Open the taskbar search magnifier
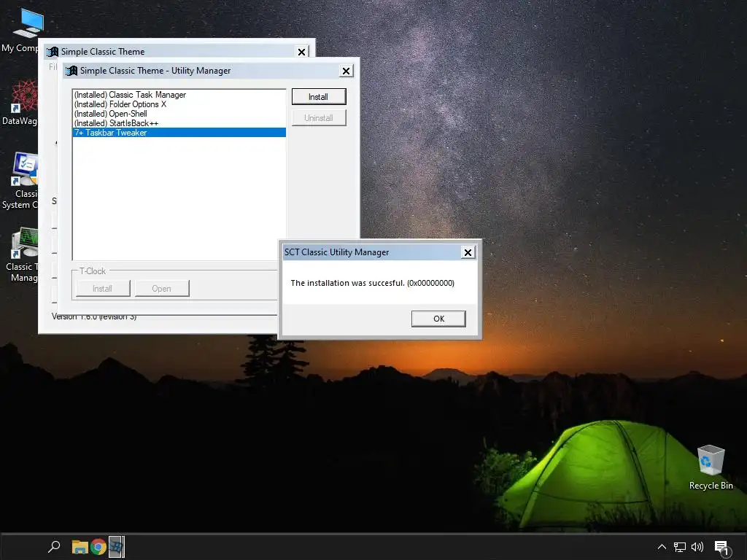747x560 pixels. tap(54, 547)
